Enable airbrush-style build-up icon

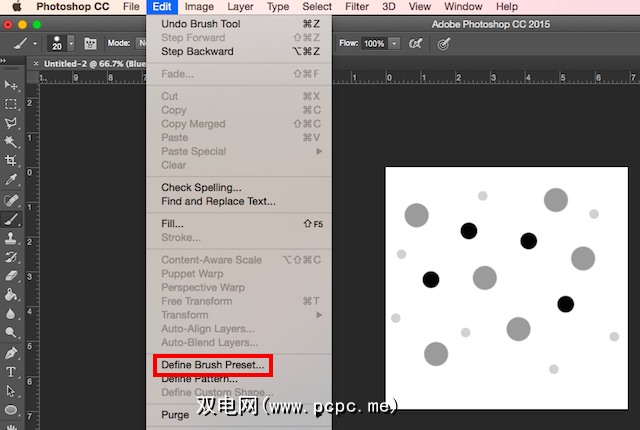415,44
